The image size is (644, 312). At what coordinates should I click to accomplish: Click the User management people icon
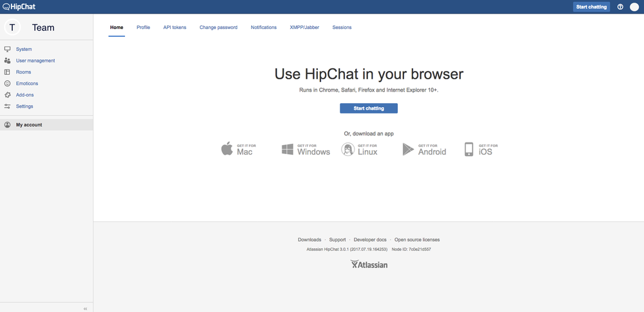7,61
